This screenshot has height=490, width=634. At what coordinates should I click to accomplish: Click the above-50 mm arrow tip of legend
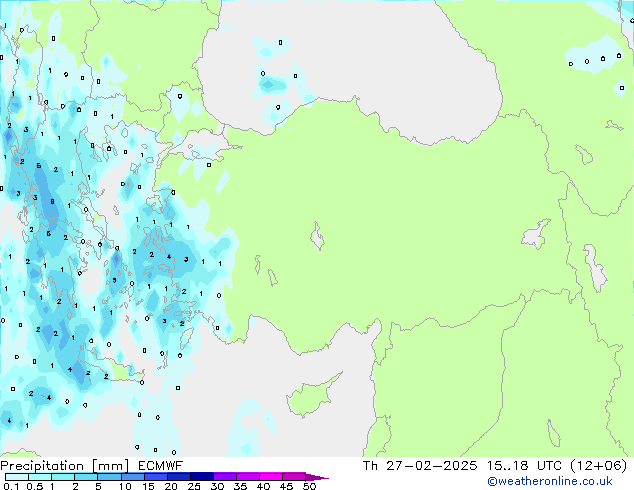pos(317,477)
